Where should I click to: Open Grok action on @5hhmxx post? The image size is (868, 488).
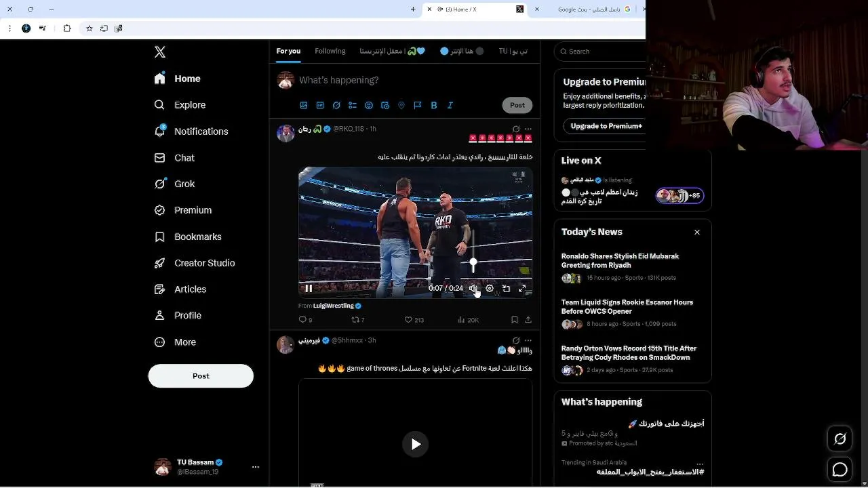pos(516,341)
